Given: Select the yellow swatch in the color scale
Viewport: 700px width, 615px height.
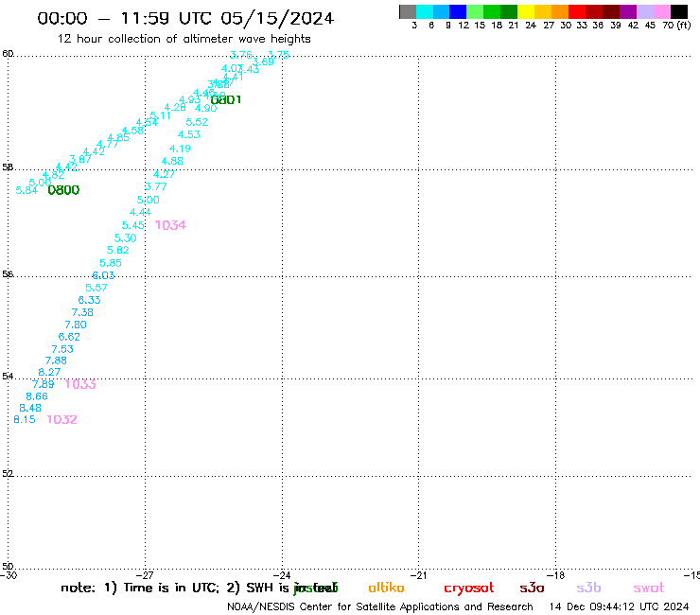Looking at the screenshot, I should point(526,11).
